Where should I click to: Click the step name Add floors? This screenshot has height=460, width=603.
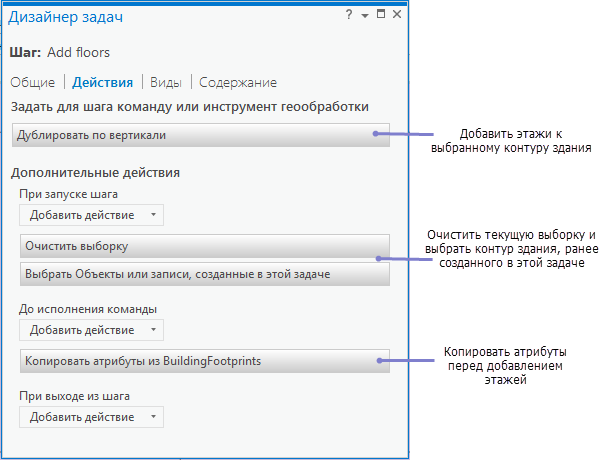[78, 52]
